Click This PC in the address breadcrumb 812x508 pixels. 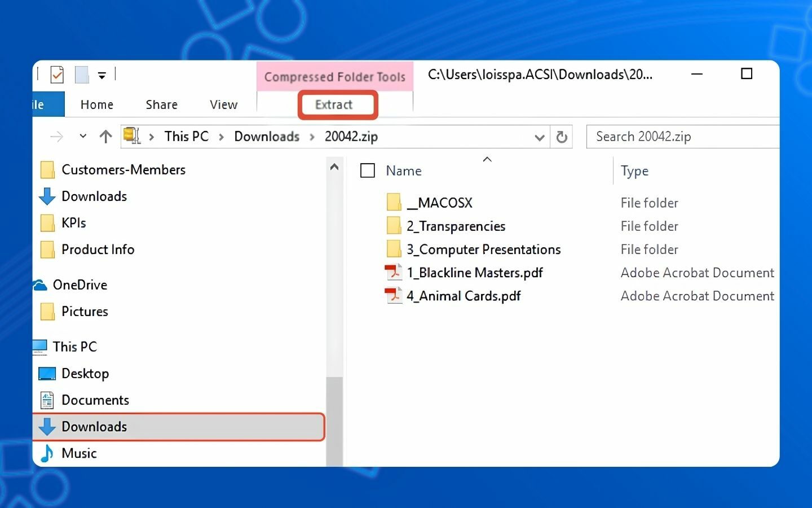tap(187, 137)
